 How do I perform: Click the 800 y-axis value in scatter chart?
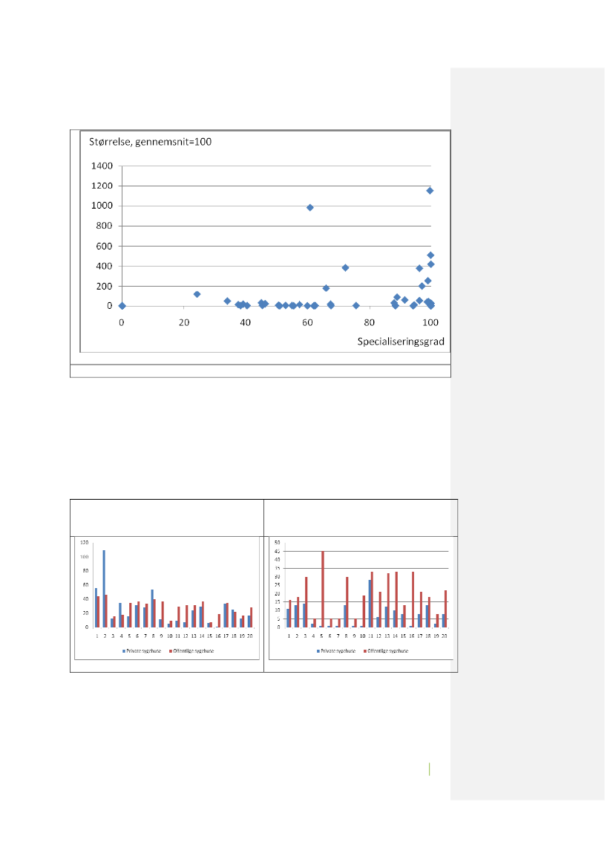pyautogui.click(x=104, y=226)
